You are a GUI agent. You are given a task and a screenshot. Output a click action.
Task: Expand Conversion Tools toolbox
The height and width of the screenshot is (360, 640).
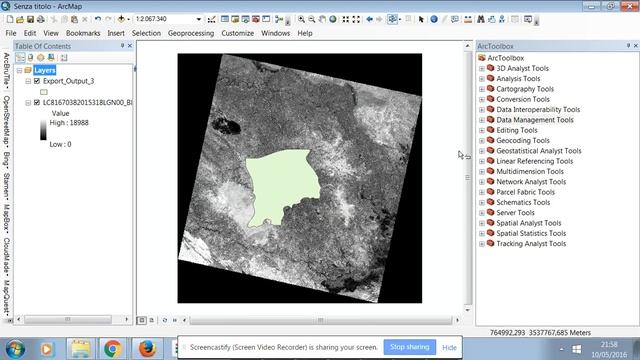[x=482, y=100]
